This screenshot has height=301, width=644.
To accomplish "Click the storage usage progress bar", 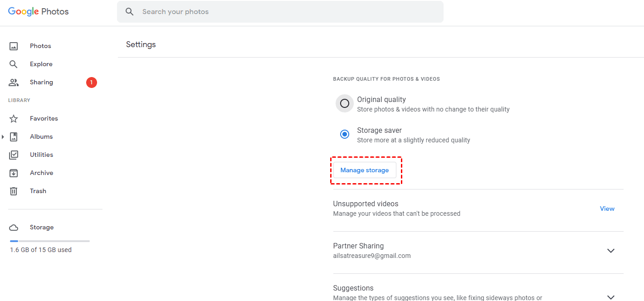I will (x=50, y=241).
